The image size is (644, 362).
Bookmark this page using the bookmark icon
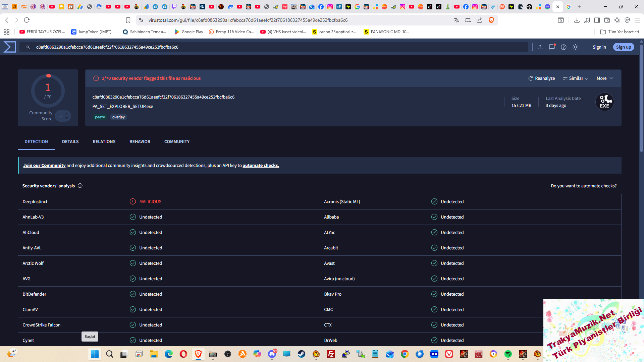128,20
